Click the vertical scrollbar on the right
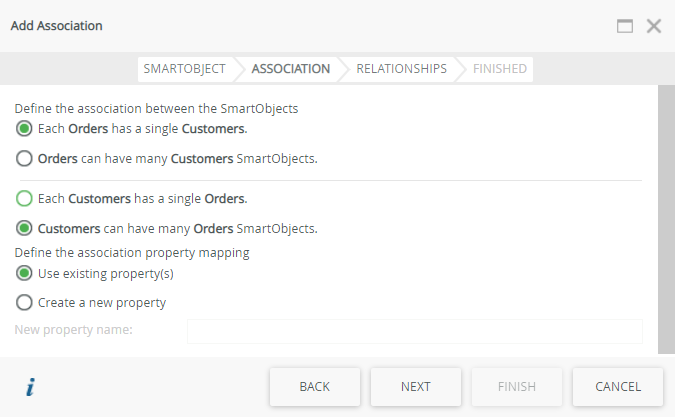 pyautogui.click(x=666, y=218)
